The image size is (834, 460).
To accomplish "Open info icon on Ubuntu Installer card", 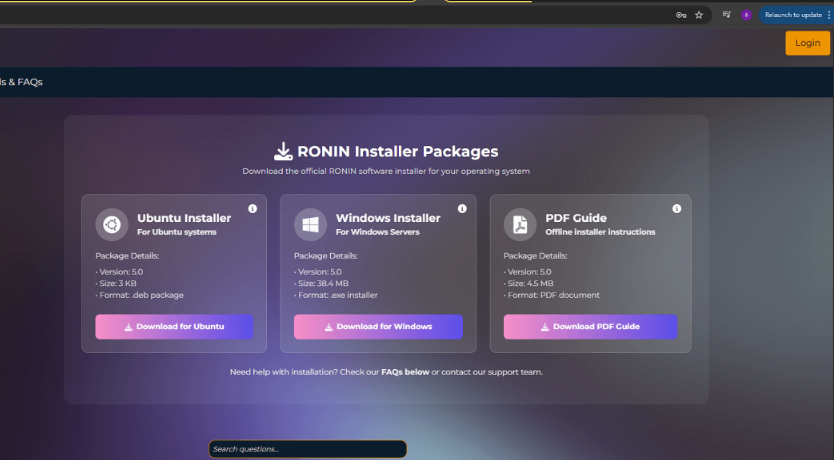I will (x=252, y=209).
